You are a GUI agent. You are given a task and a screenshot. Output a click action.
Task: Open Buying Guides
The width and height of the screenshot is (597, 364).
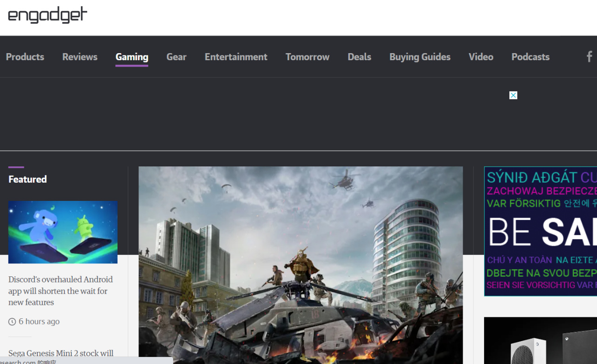click(x=420, y=57)
